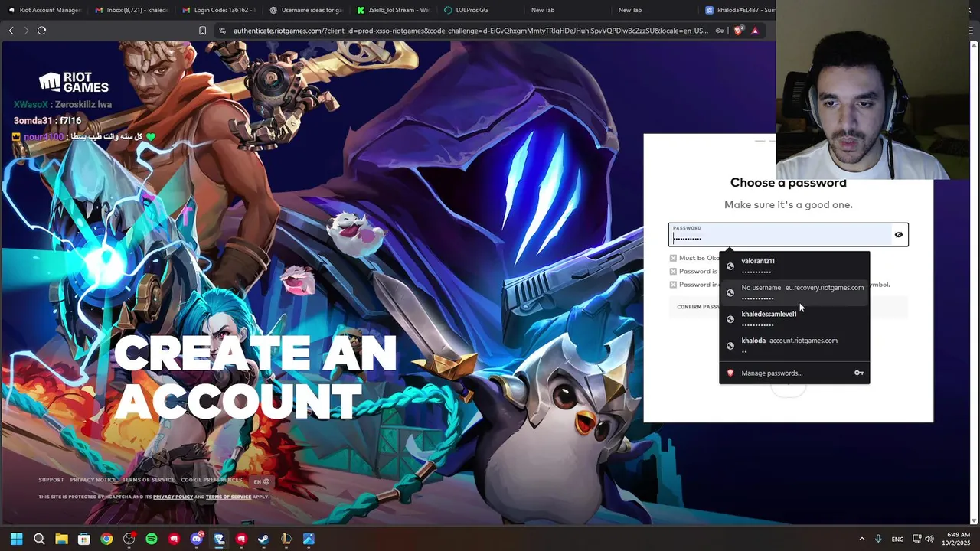Screen dimensions: 980x551
Task: Open League of Legends taskbar icon
Action: 286,539
